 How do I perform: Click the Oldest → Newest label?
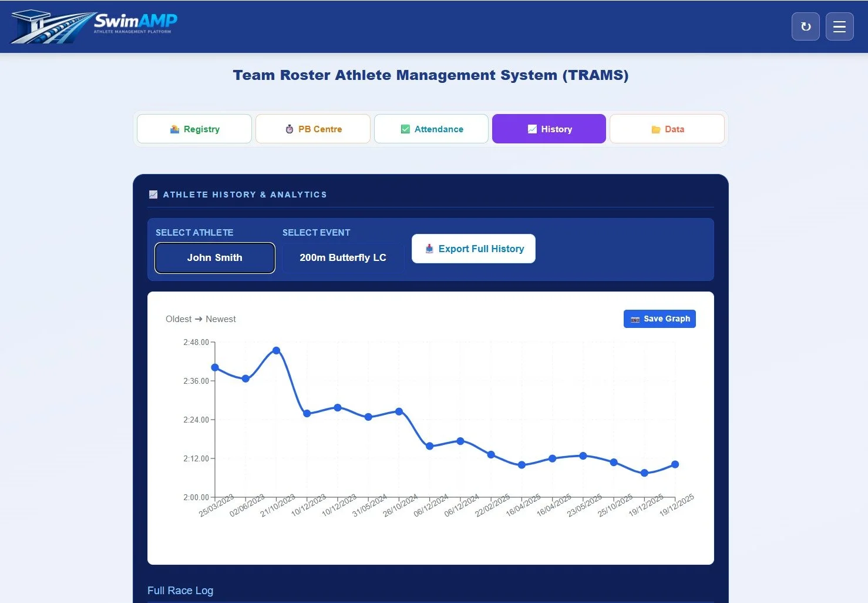(201, 319)
